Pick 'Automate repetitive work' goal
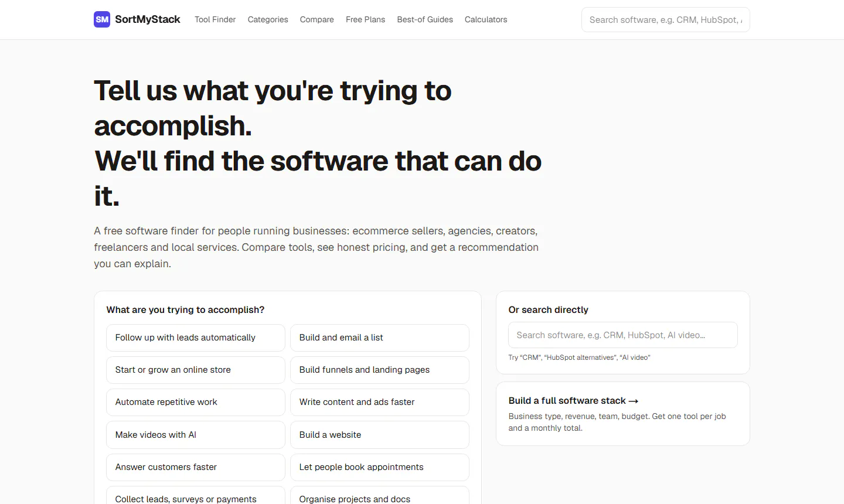The width and height of the screenshot is (844, 504). pos(196,402)
